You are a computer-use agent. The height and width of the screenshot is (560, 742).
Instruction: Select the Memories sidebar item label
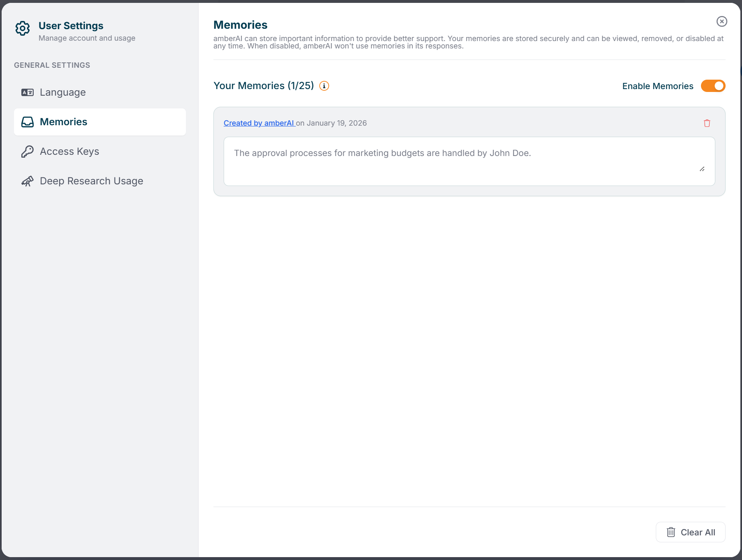tap(64, 122)
